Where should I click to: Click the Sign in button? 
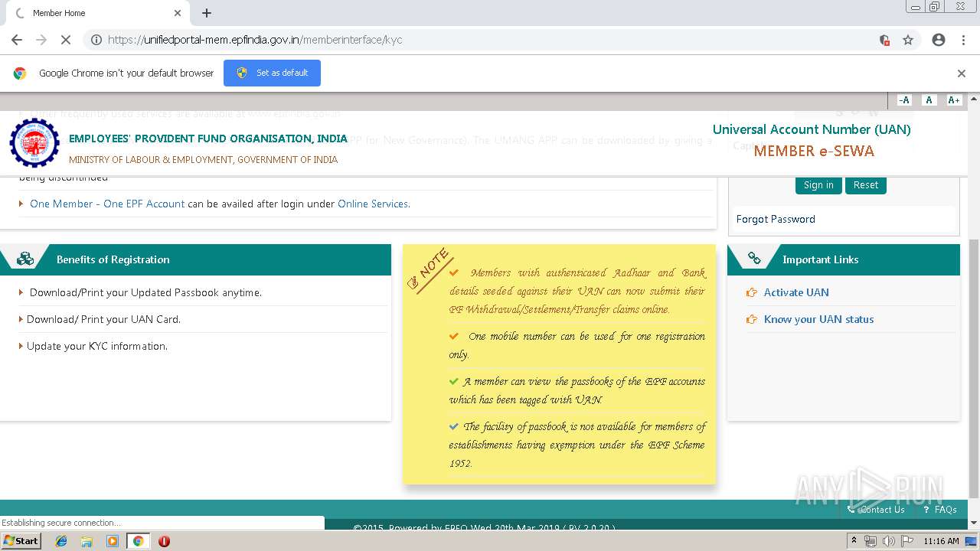click(818, 185)
